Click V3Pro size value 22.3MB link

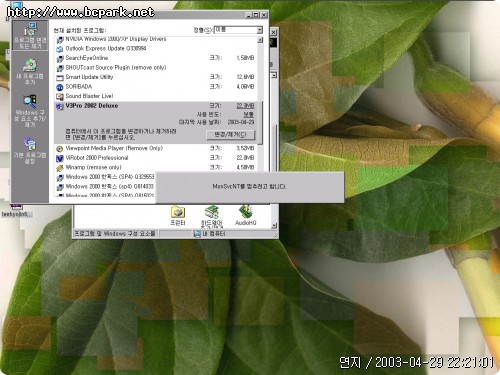[245, 106]
